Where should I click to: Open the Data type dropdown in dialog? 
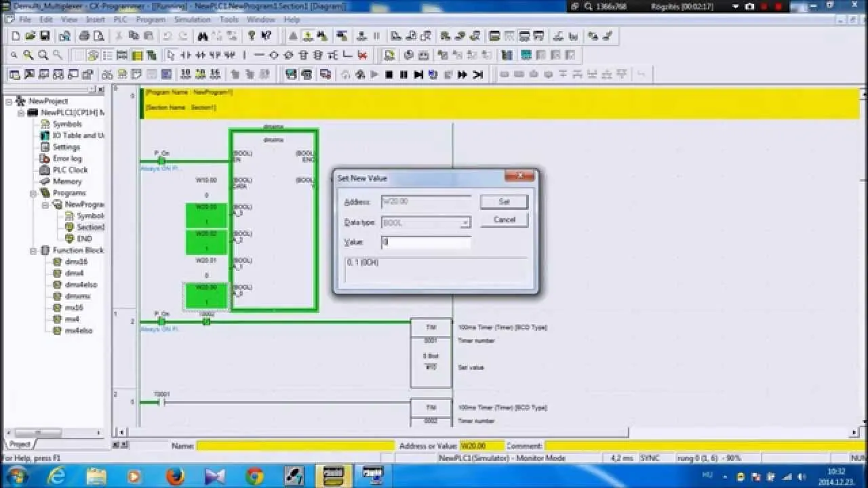point(465,222)
